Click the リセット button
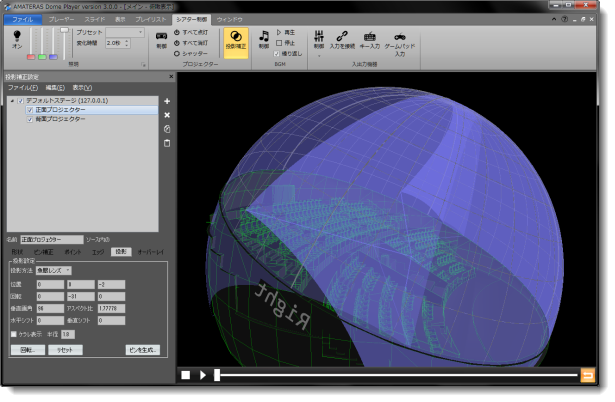Viewport: 615px width, 402px height. 63,350
